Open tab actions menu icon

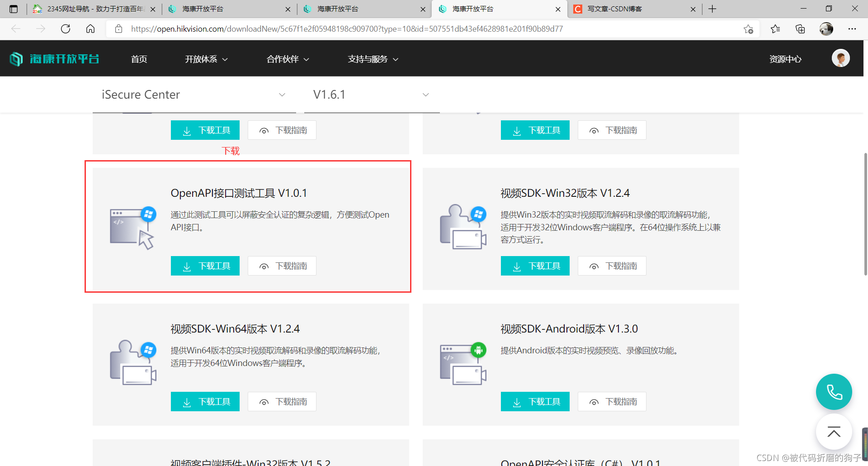(x=14, y=9)
